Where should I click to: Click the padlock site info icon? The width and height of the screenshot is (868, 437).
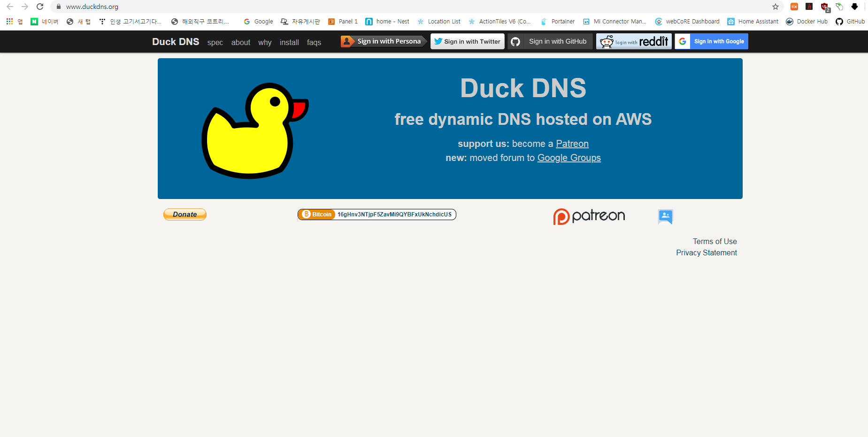[59, 7]
